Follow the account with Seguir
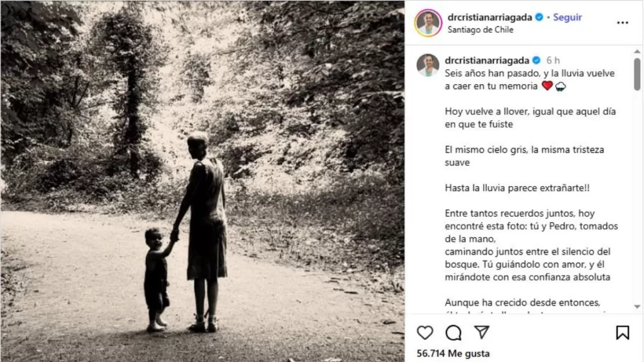Screen dimensions: 644x362 [567, 17]
